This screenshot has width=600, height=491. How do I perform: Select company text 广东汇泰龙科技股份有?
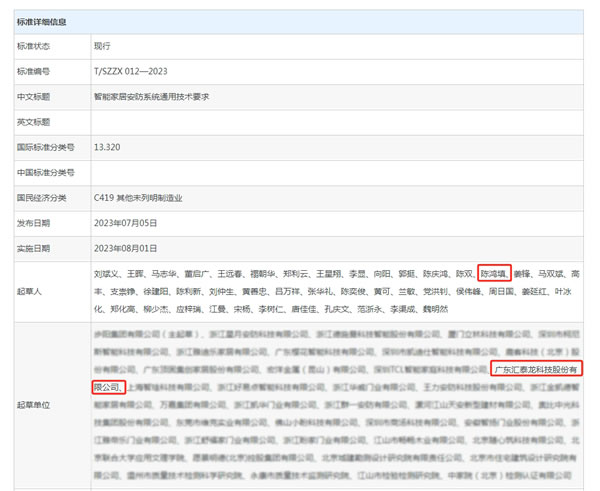(x=535, y=370)
